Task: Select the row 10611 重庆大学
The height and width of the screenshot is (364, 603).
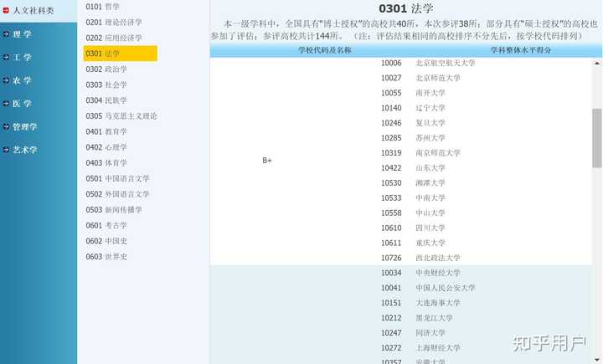Action: click(x=413, y=243)
